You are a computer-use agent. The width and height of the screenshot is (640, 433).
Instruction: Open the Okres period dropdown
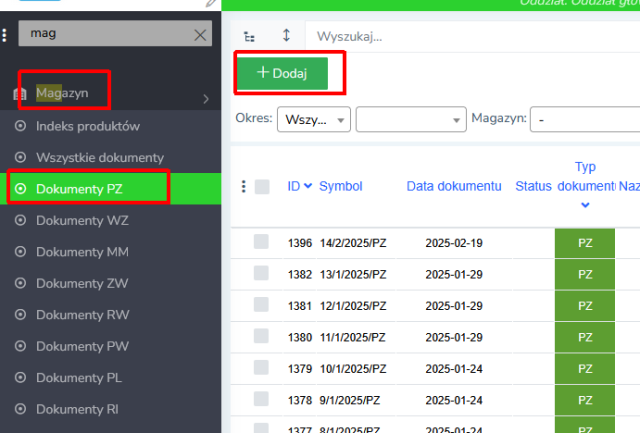[x=313, y=120]
